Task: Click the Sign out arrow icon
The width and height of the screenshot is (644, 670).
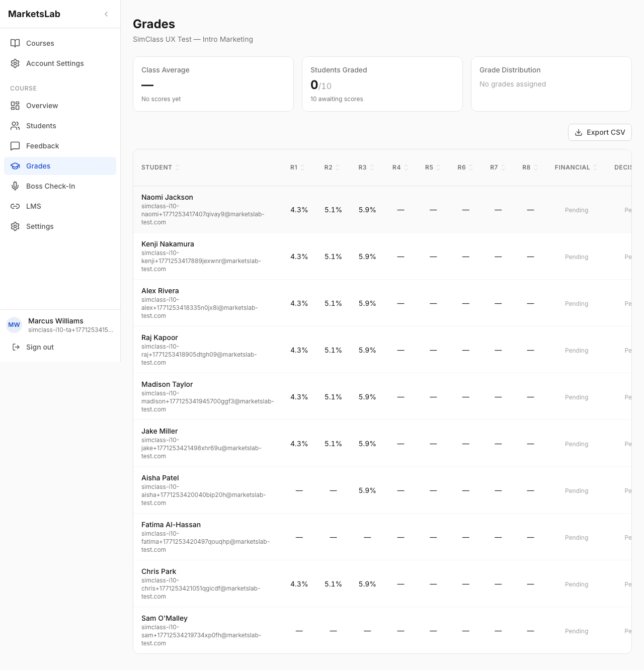Action: pyautogui.click(x=15, y=347)
